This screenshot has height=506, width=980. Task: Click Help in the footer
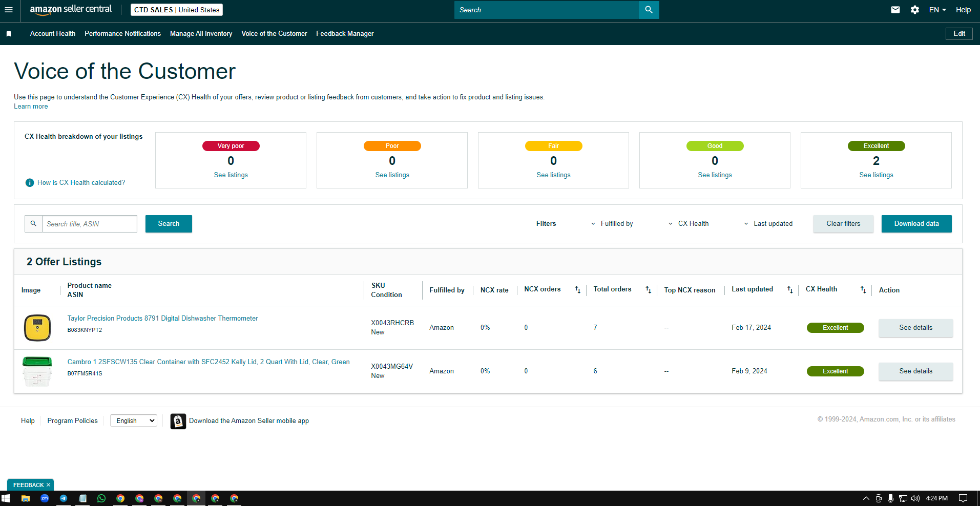pos(28,421)
